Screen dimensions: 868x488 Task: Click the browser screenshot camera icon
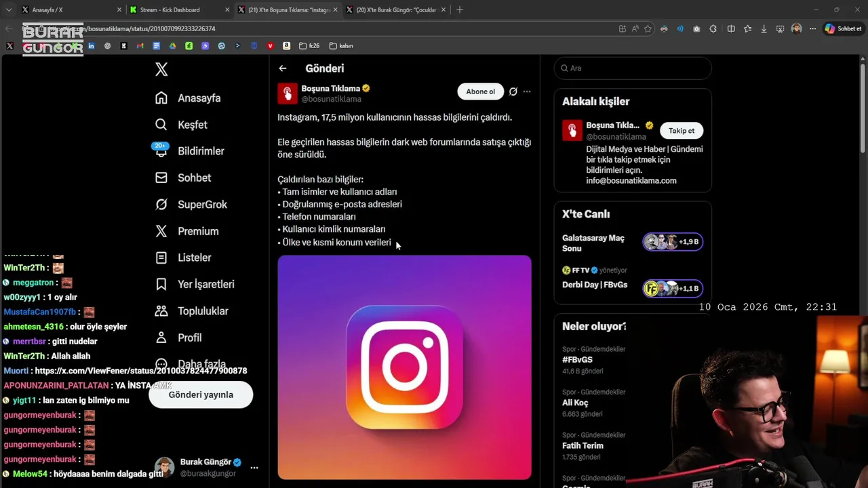tap(696, 28)
